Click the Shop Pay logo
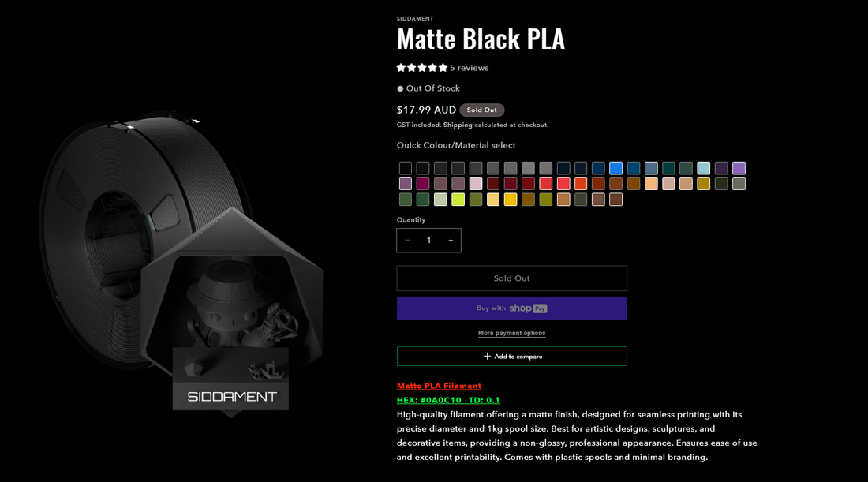 tap(528, 308)
